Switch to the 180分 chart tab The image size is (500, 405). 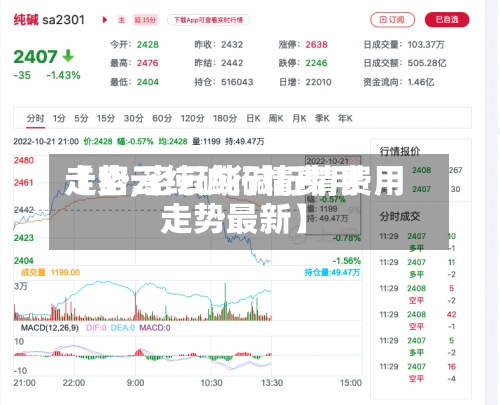(225, 118)
